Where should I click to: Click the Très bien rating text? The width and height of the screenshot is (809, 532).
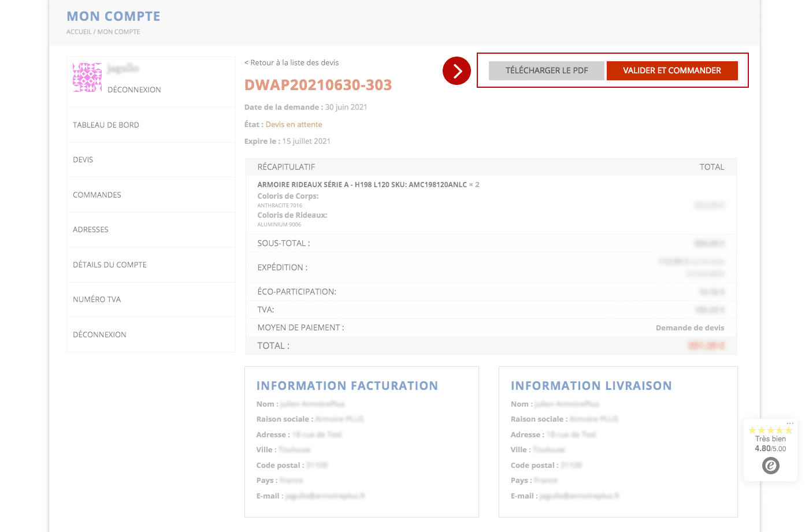point(770,439)
